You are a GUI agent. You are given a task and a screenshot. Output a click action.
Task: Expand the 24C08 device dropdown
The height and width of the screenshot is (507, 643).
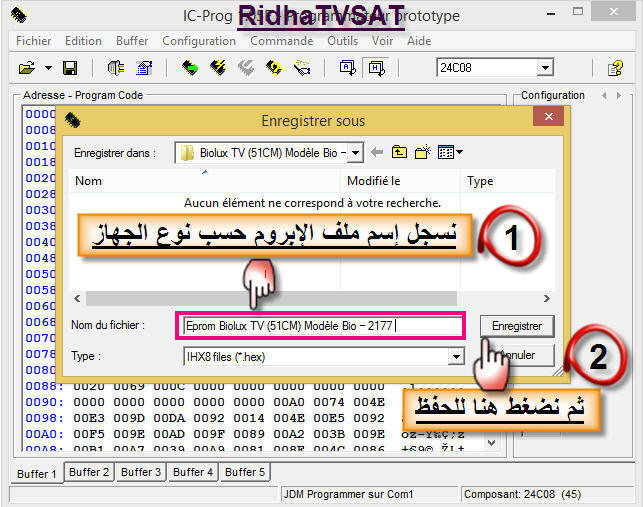point(545,68)
